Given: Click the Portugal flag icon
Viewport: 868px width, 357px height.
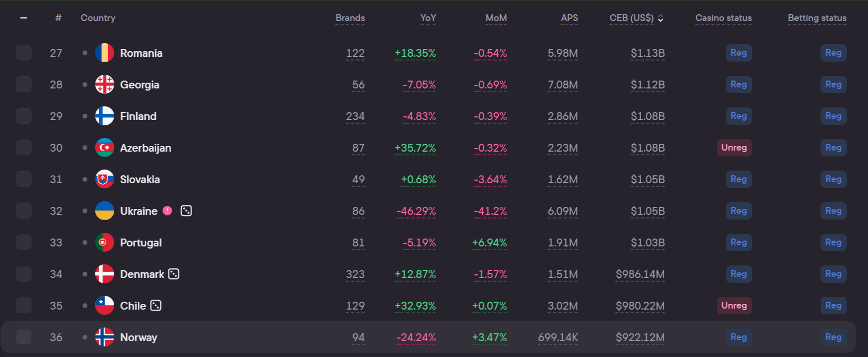Looking at the screenshot, I should pos(104,243).
